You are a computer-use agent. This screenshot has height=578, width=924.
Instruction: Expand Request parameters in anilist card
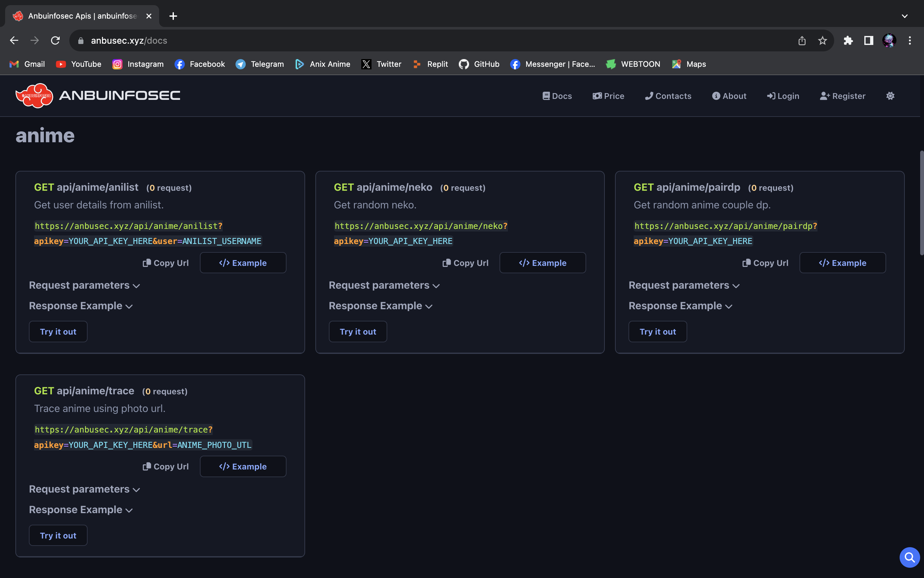(x=84, y=285)
